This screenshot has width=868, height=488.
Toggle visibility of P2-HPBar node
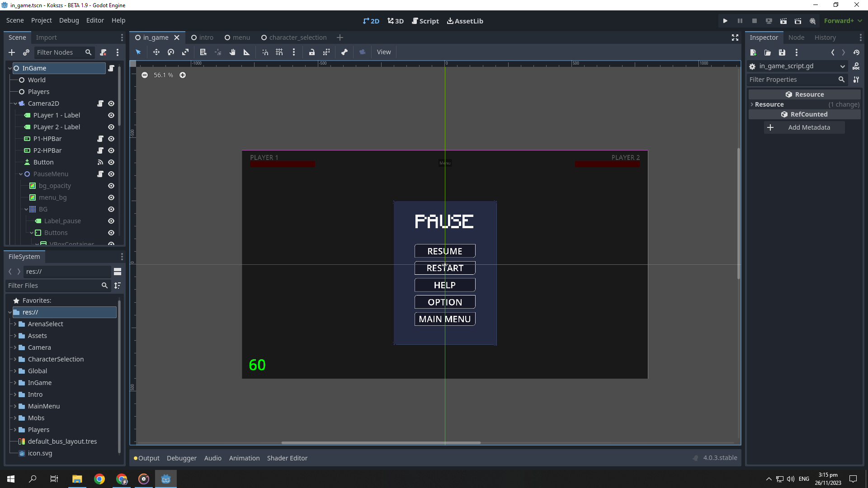111,150
